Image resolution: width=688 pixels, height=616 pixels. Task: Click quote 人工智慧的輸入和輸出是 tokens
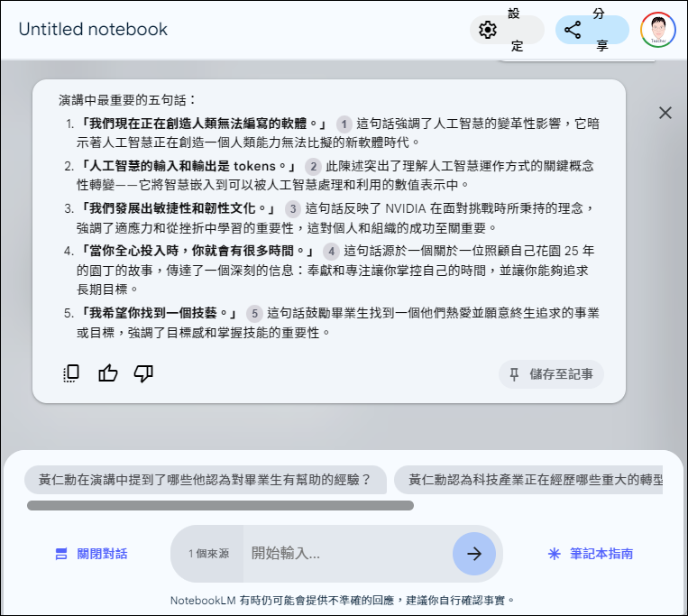[x=187, y=166]
